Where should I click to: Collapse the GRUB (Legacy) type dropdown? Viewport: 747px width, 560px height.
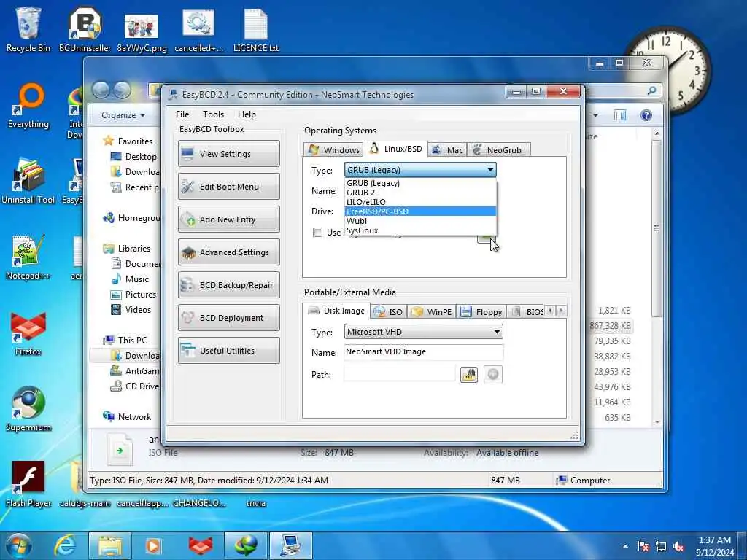[490, 170]
